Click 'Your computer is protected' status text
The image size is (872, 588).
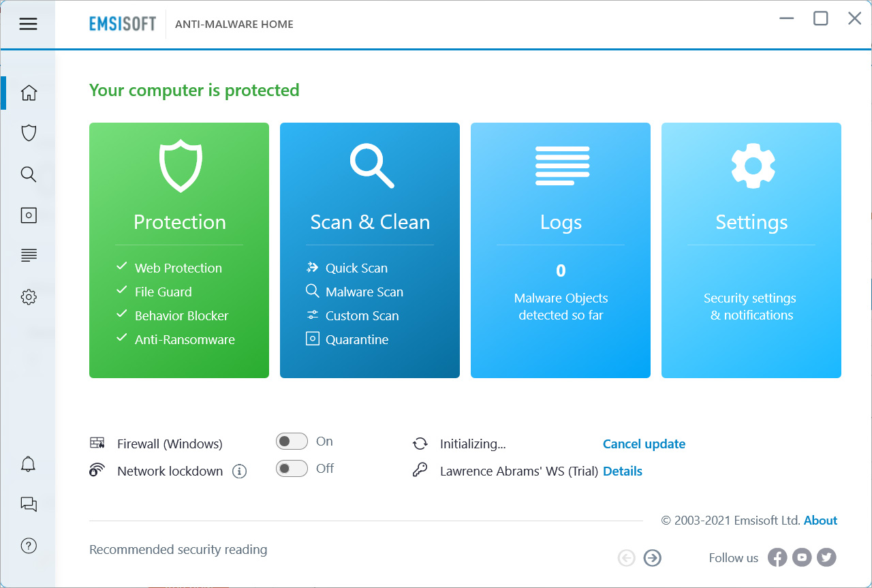[194, 90]
